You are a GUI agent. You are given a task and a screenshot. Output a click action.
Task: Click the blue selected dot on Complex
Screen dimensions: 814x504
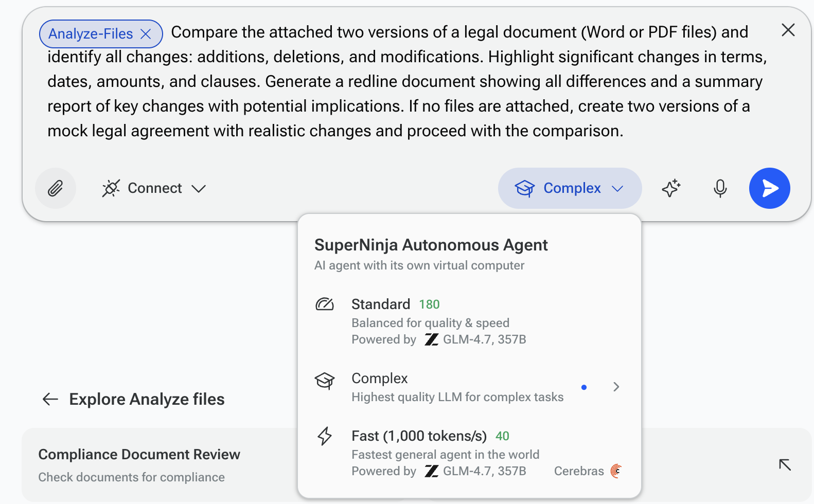584,387
